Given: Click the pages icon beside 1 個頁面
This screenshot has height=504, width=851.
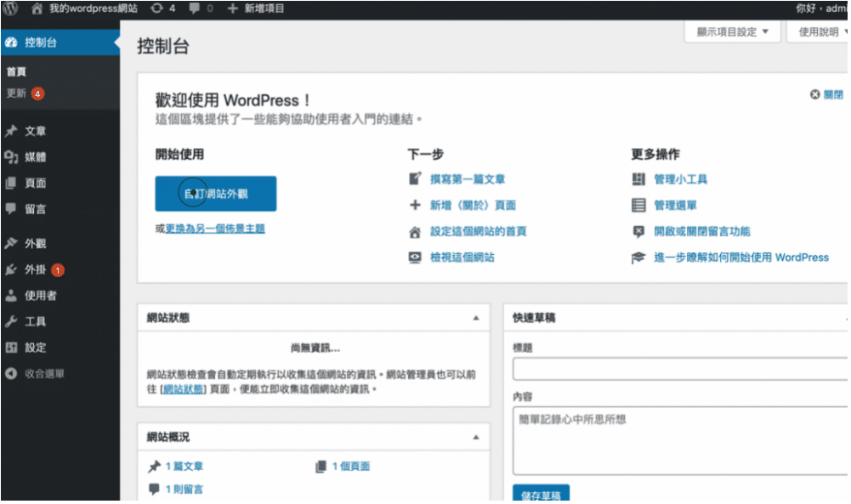Looking at the screenshot, I should pyautogui.click(x=321, y=467).
